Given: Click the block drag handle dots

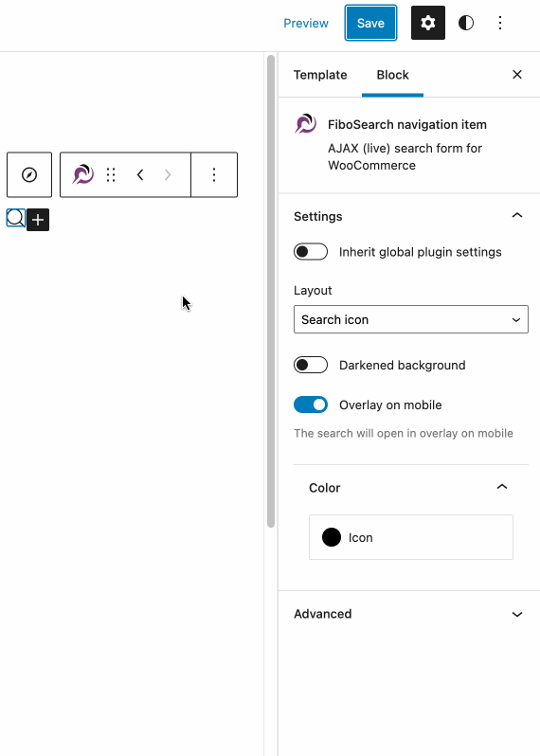Looking at the screenshot, I should click(111, 174).
